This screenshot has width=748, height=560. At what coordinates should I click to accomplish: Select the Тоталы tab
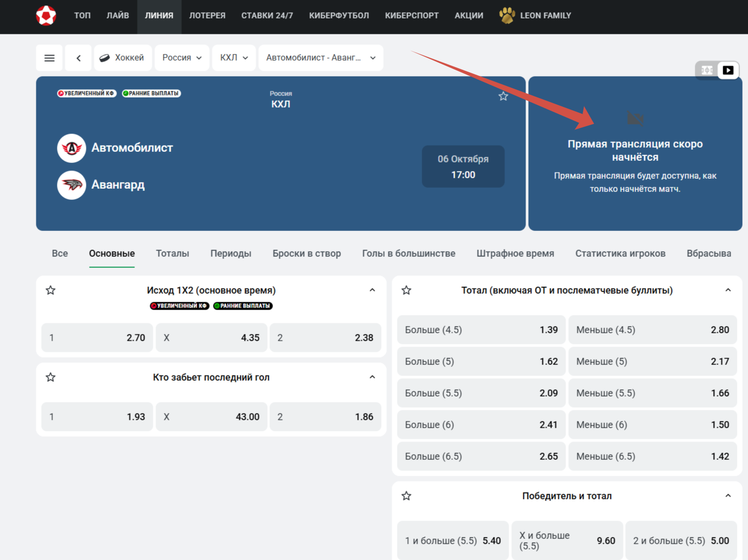click(x=172, y=254)
